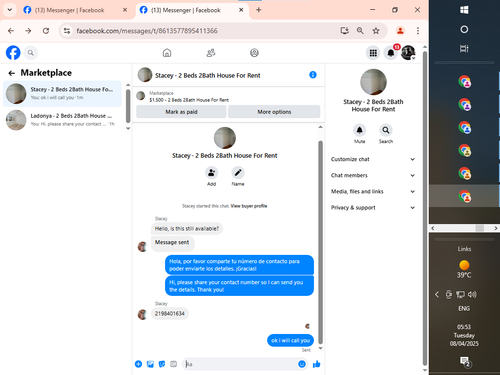The width and height of the screenshot is (500, 375).
Task: Open the 39°C weather widget
Action: pos(464,269)
